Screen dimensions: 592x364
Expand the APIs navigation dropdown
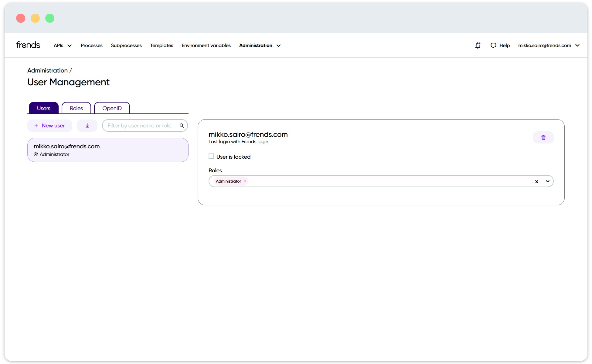(x=70, y=45)
